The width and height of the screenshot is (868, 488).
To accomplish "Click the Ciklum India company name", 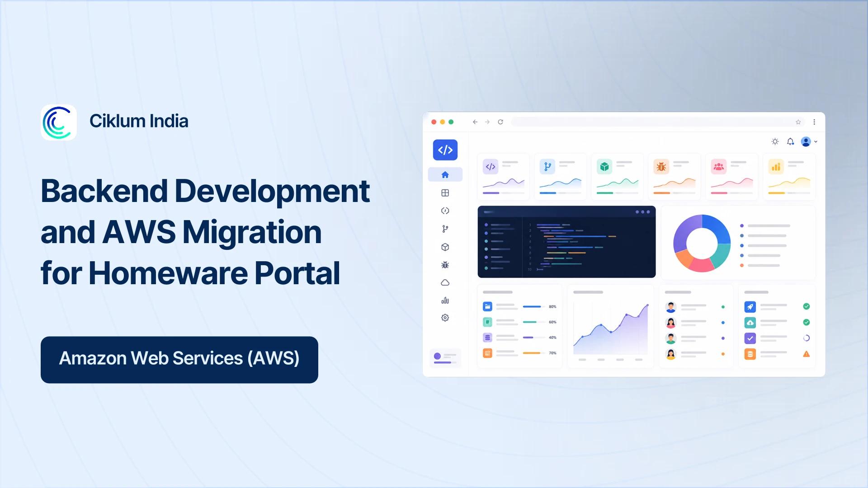I will tap(139, 121).
